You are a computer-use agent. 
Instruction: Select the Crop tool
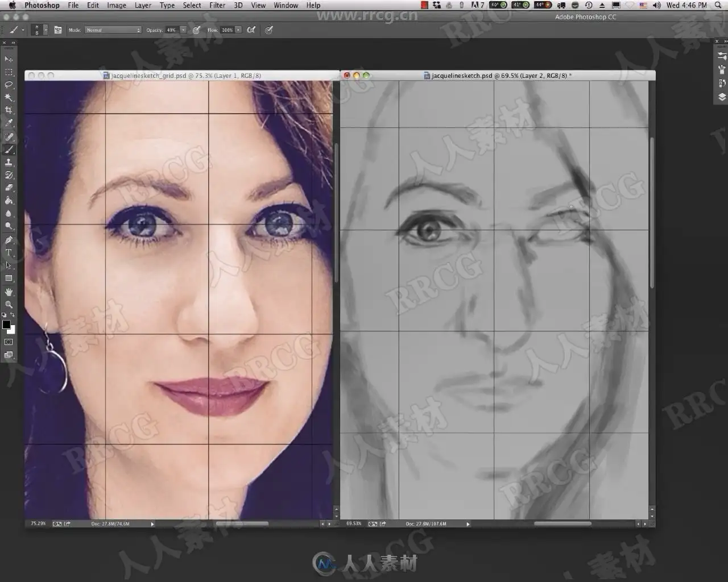click(x=9, y=110)
